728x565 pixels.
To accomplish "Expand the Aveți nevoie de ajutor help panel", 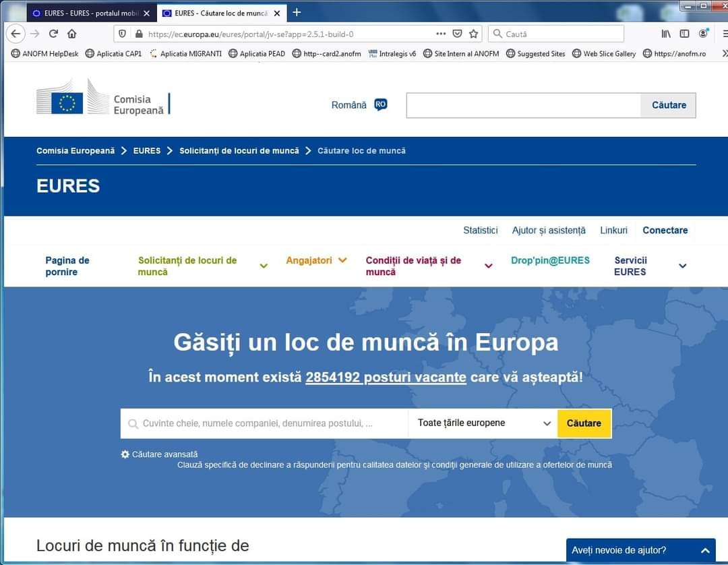I will point(641,550).
